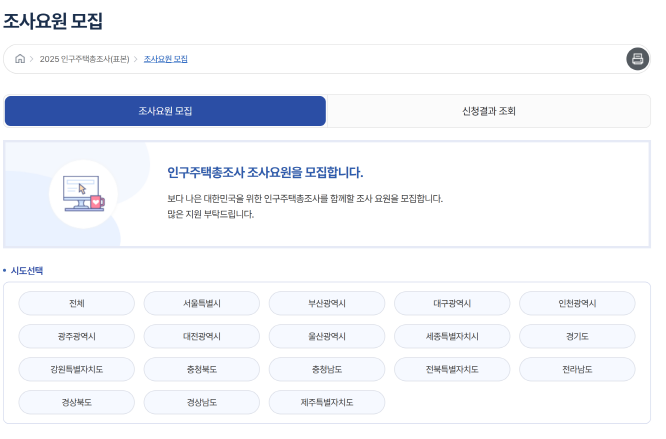This screenshot has height=439, width=666.
Task: Select the 제주특별자치도 button
Action: click(327, 402)
